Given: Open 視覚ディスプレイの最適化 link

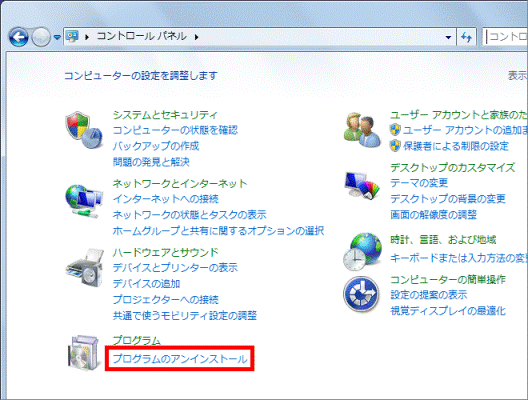Looking at the screenshot, I should tap(448, 310).
